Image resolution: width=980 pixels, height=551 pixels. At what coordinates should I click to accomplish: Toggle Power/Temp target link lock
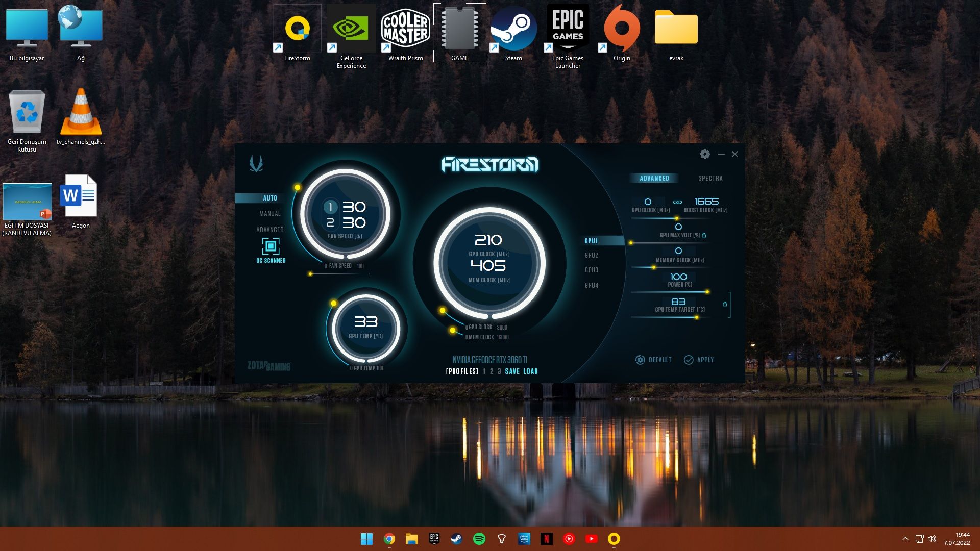click(x=725, y=304)
